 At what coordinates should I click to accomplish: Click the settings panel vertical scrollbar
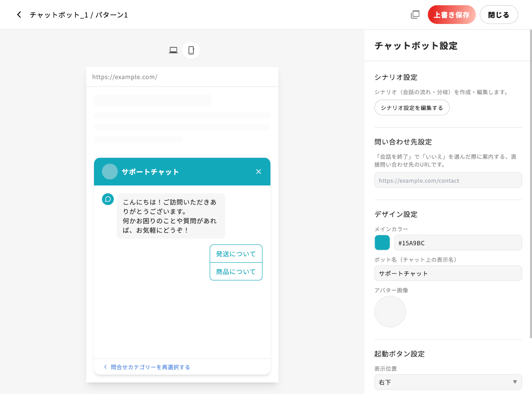[531, 184]
